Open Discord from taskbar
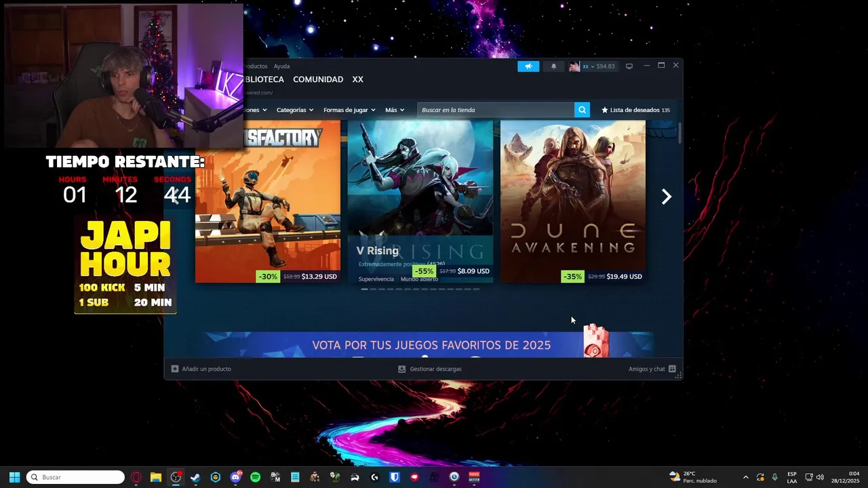868x488 pixels. [235, 477]
